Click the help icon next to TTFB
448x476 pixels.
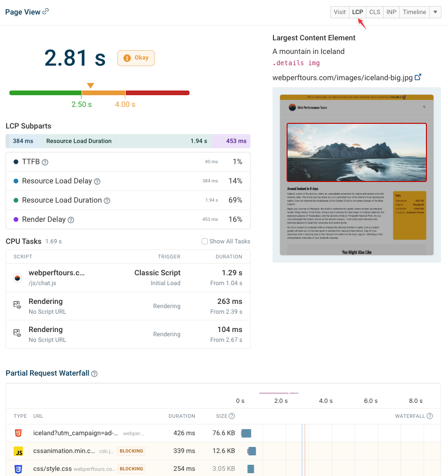coord(44,161)
